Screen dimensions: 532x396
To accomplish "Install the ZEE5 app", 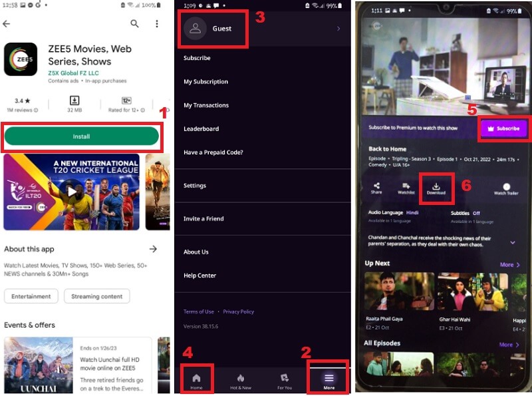I will 81,136.
